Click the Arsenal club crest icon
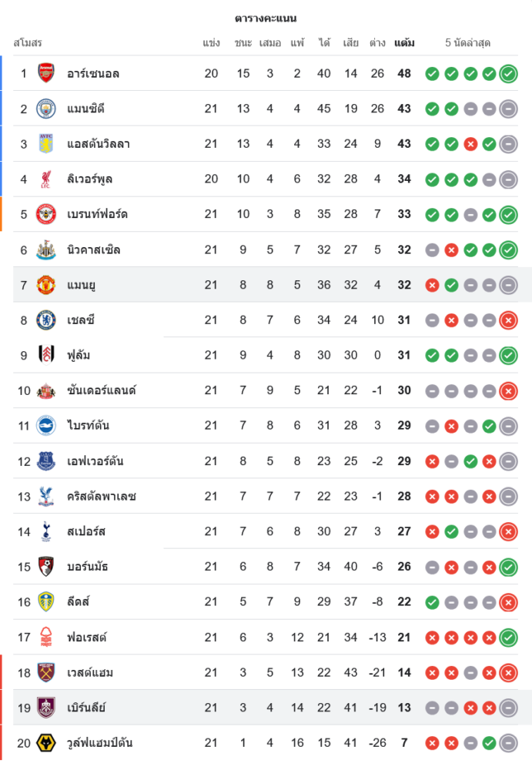This screenshot has height=770, width=532. (47, 73)
